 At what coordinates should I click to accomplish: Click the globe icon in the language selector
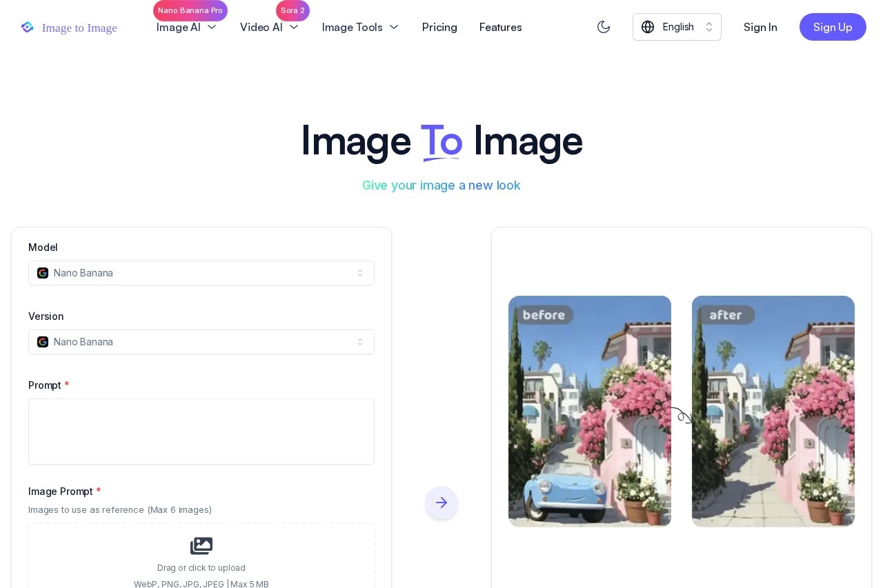coord(648,27)
